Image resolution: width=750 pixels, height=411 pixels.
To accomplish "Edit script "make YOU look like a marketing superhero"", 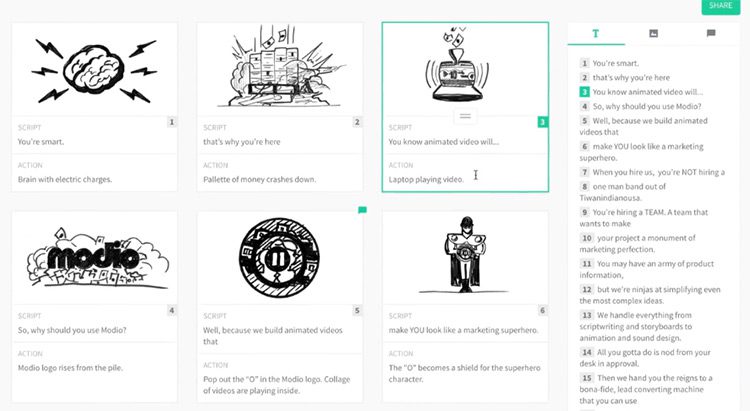I will pyautogui.click(x=463, y=330).
